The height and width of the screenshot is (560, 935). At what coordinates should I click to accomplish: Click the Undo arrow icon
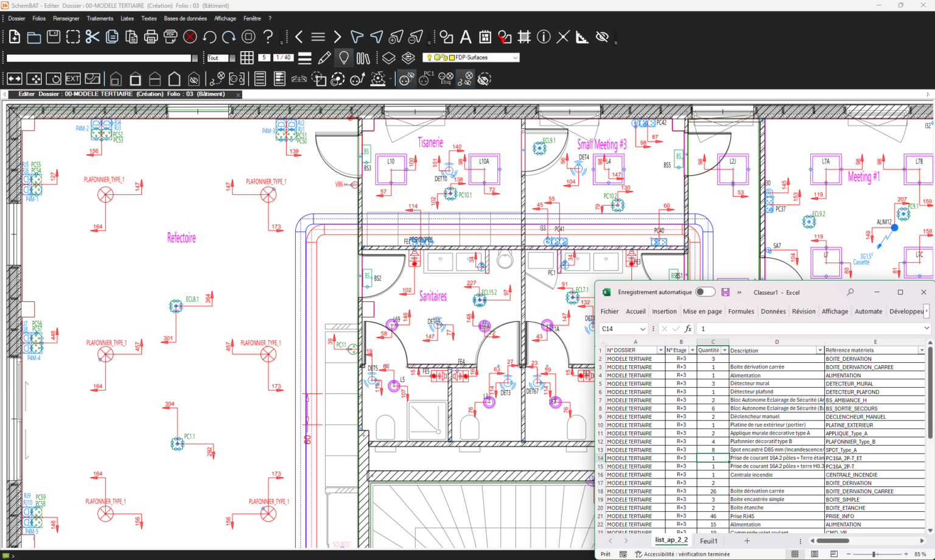210,37
